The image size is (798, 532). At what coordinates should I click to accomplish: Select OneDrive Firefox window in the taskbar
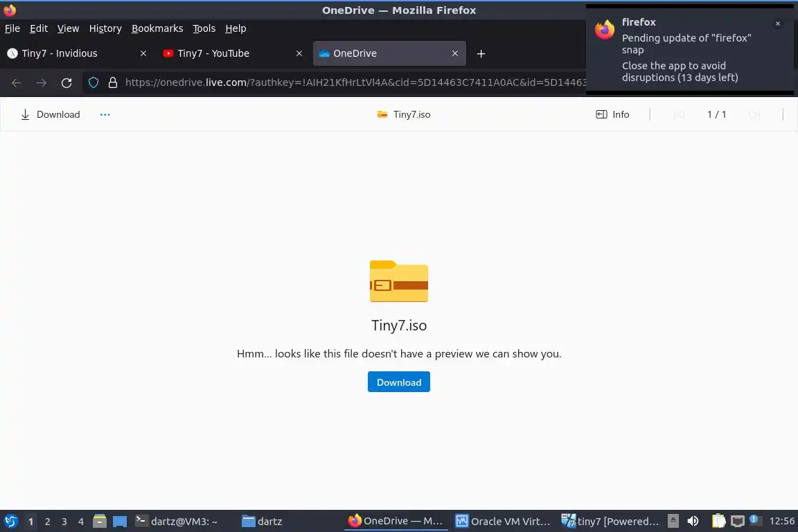(396, 522)
